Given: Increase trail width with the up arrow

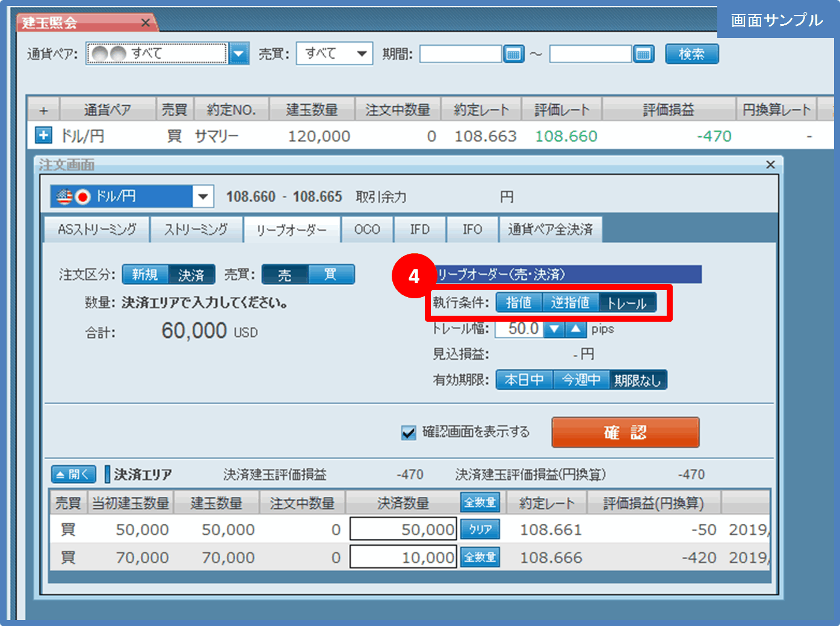Looking at the screenshot, I should click(x=576, y=329).
